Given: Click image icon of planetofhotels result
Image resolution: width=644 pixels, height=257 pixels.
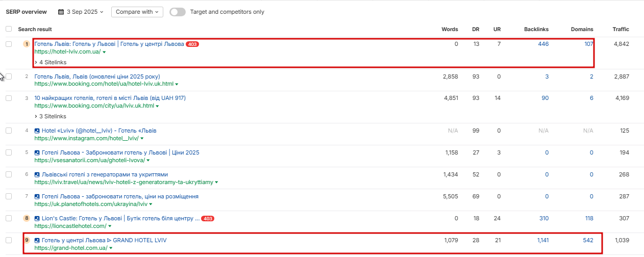Looking at the screenshot, I should (x=37, y=196).
